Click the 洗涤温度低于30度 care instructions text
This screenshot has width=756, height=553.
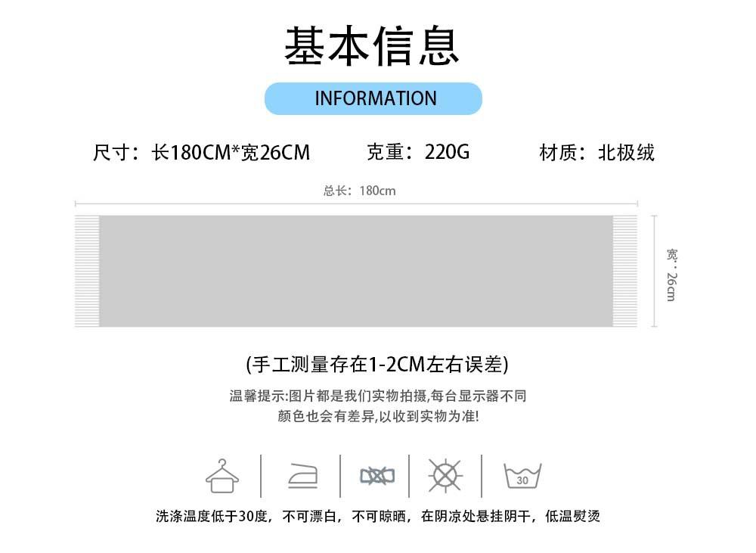coord(377,517)
